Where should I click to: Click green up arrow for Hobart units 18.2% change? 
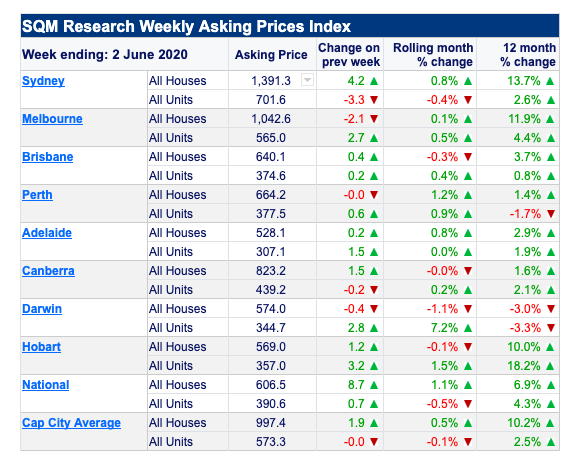[551, 366]
